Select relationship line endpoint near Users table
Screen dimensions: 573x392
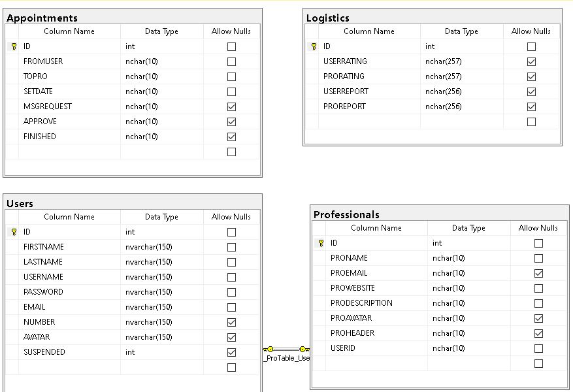(269, 350)
